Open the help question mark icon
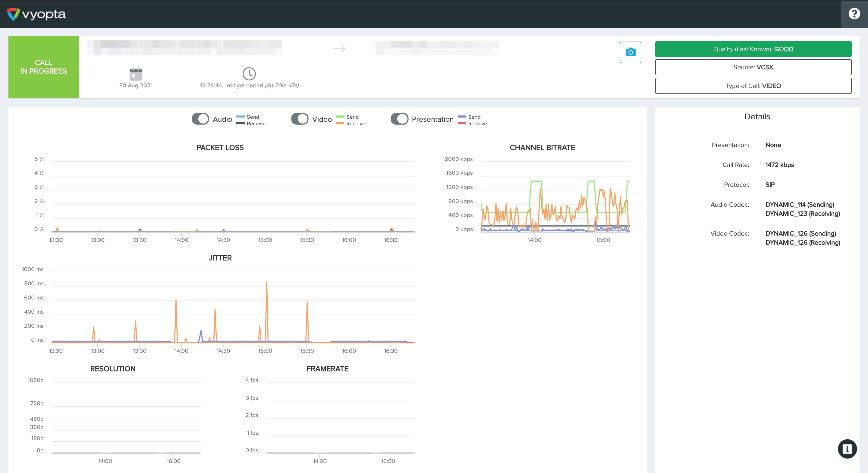Viewport: 868px width, 473px height. point(854,14)
